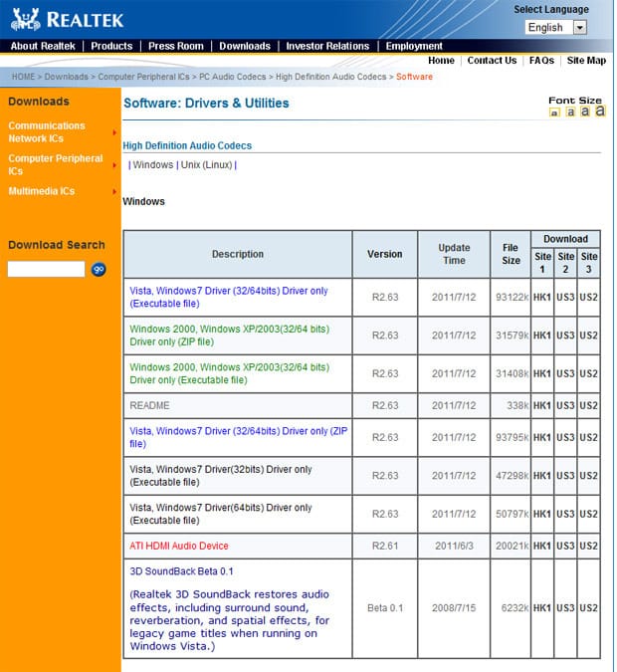Download README from US3
Screen dimensions: 617x672
click(x=565, y=405)
